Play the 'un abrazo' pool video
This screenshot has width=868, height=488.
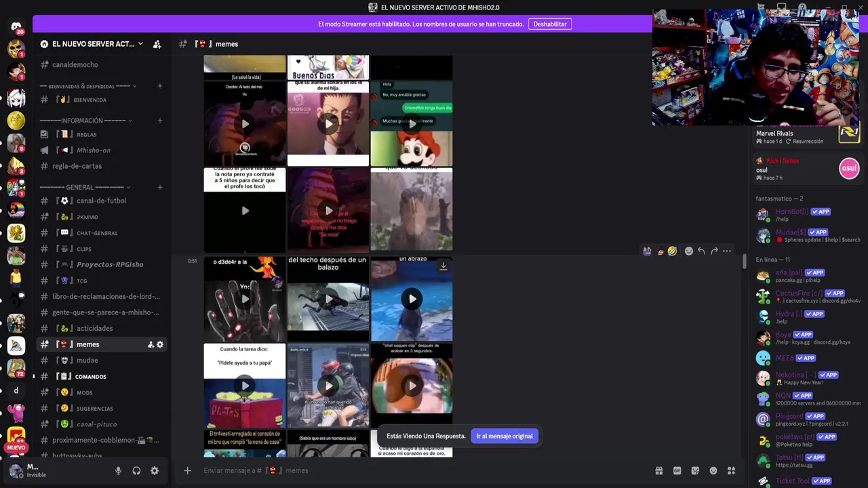coord(412,299)
